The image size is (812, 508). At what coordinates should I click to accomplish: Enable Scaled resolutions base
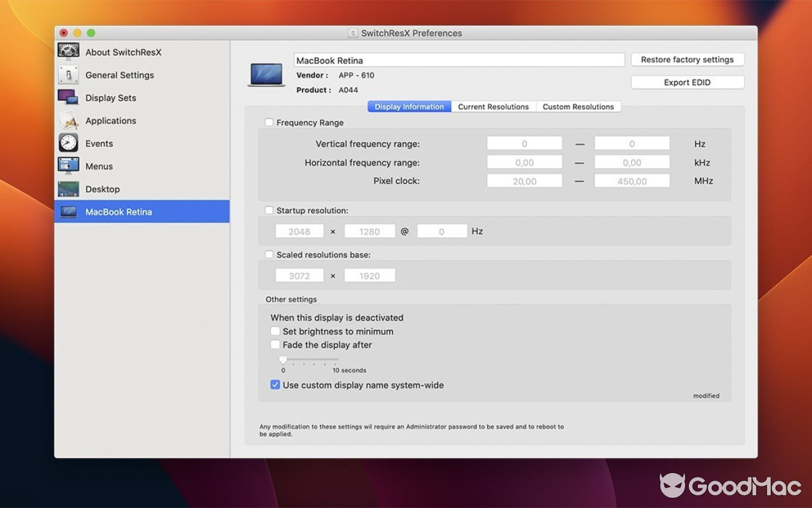(x=269, y=254)
